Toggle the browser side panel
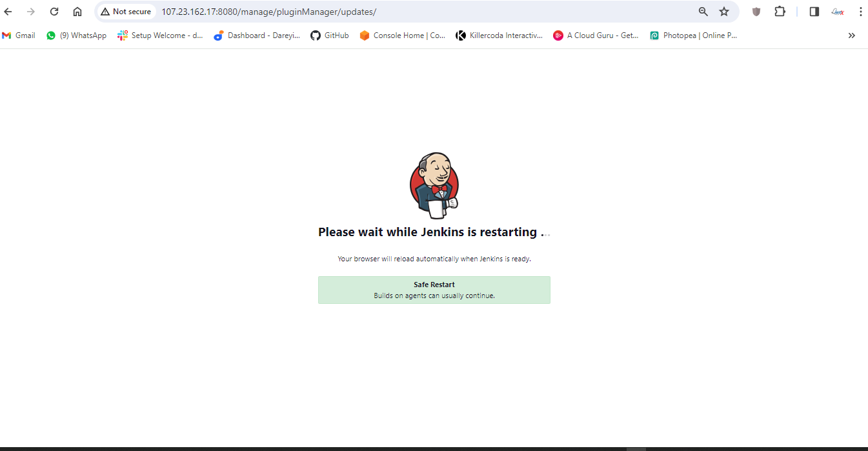The height and width of the screenshot is (451, 868). point(814,12)
